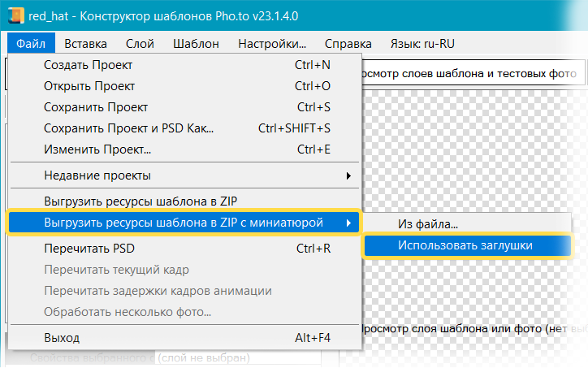This screenshot has height=368, width=588.
Task: Open the Справка menu
Action: [348, 44]
